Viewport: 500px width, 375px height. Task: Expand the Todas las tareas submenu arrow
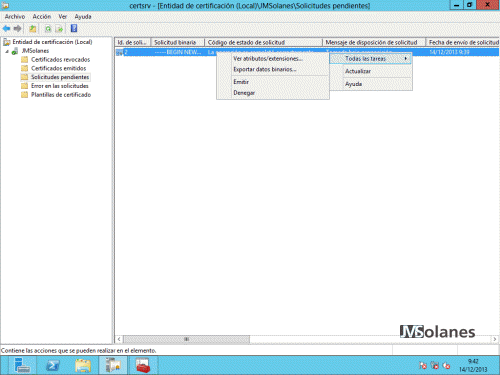coord(406,58)
